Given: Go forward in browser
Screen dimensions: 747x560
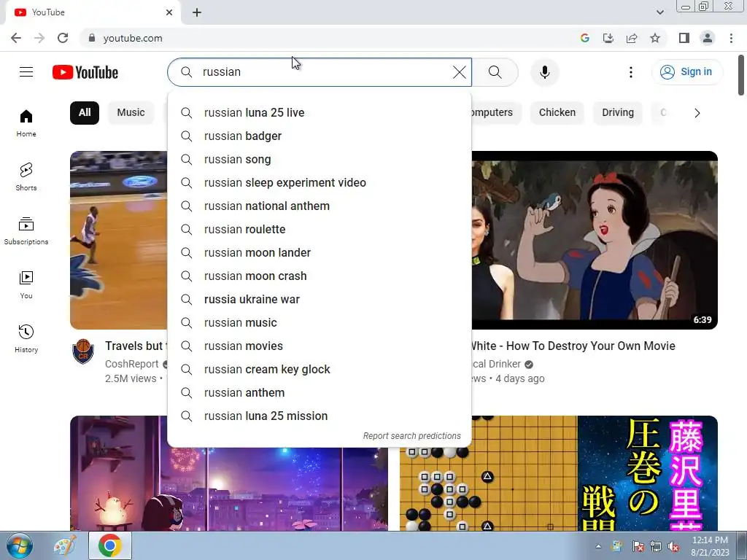Looking at the screenshot, I should tap(39, 38).
